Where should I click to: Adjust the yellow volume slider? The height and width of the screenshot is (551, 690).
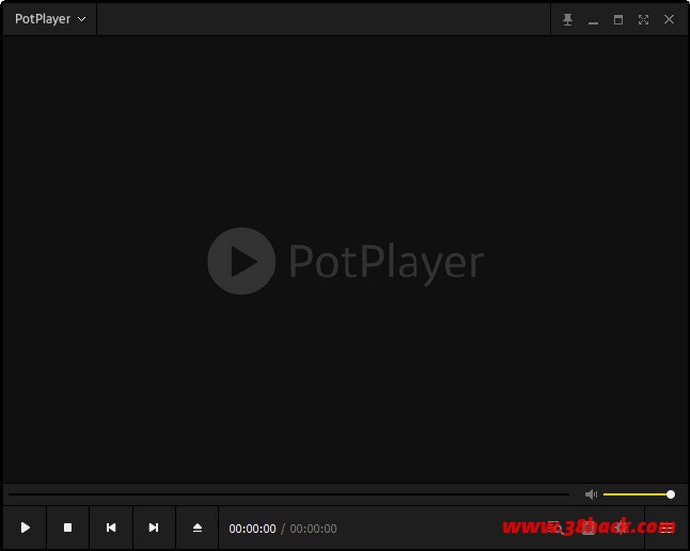(639, 495)
